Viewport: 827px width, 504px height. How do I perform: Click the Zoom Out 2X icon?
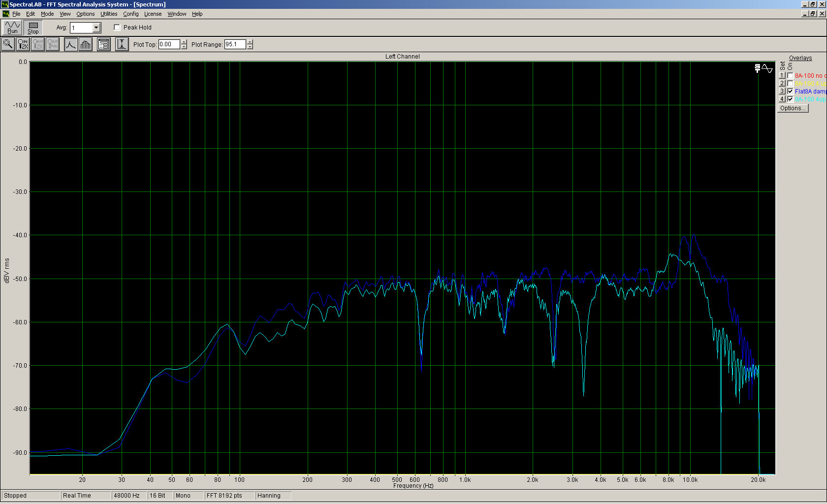coord(38,44)
